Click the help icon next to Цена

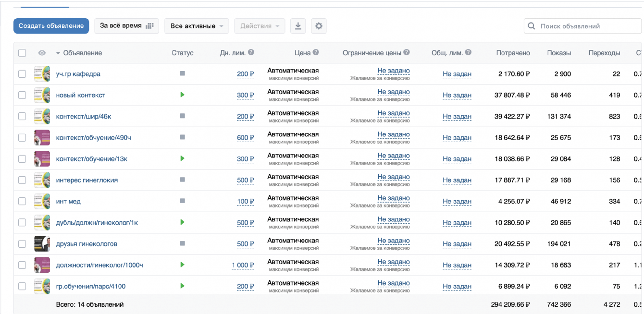[x=316, y=53]
